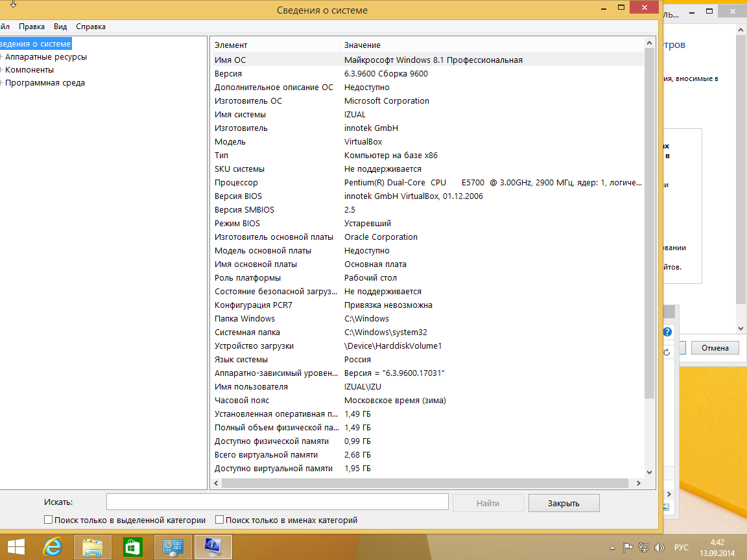Open the Start menu Windows logo

16,546
